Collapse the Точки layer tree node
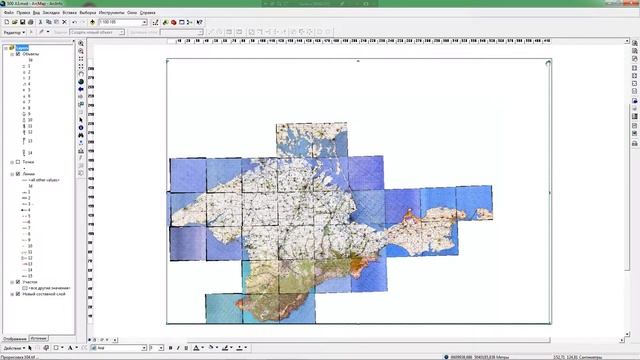The image size is (640, 360). coord(12,162)
